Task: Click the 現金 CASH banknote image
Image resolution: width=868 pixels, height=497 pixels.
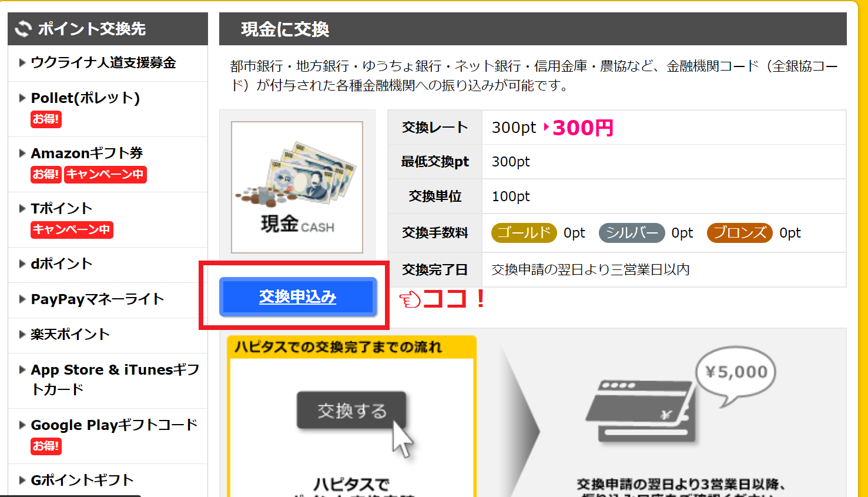Action: pyautogui.click(x=297, y=187)
